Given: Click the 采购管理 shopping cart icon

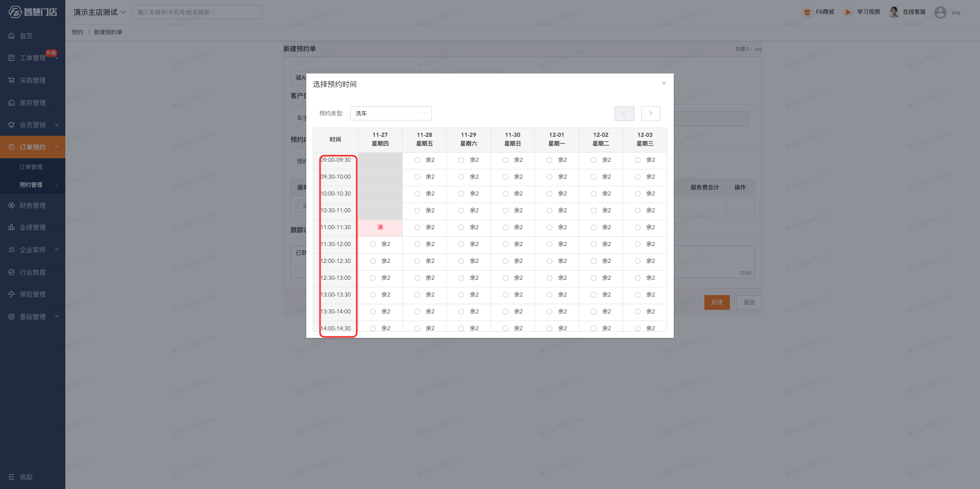Looking at the screenshot, I should click(11, 81).
